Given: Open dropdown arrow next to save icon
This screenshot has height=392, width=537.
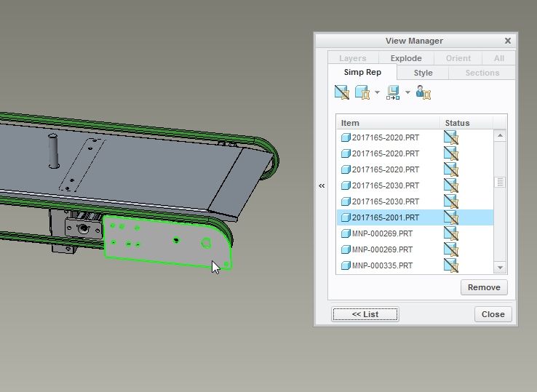Looking at the screenshot, I should pos(407,93).
